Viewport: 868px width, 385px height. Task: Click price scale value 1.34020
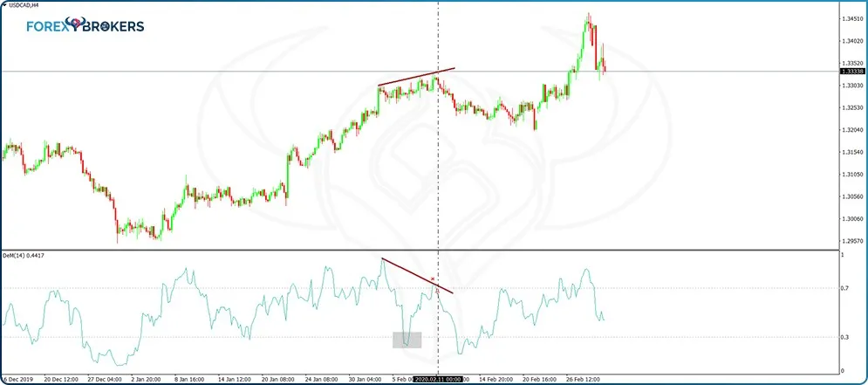[852, 40]
